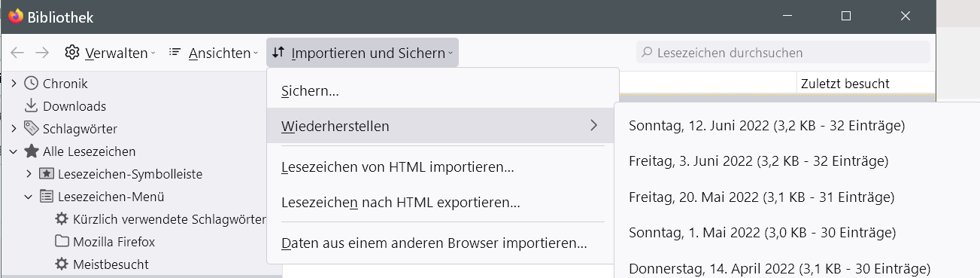Click the Mozilla Firefox folder icon
This screenshot has height=278, width=980.
click(62, 242)
